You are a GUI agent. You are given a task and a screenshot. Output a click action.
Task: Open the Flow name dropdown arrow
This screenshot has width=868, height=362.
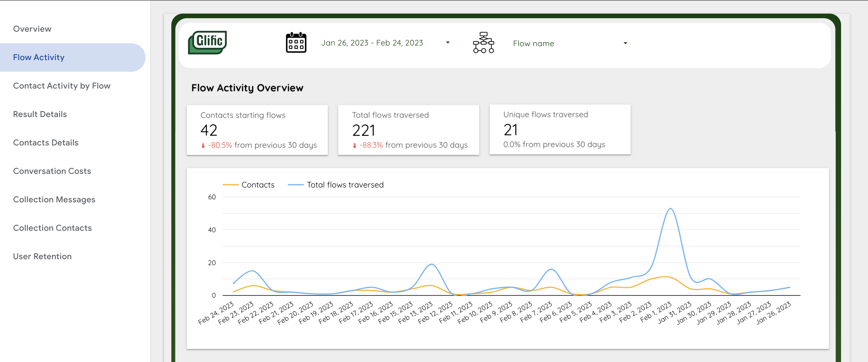tap(625, 43)
